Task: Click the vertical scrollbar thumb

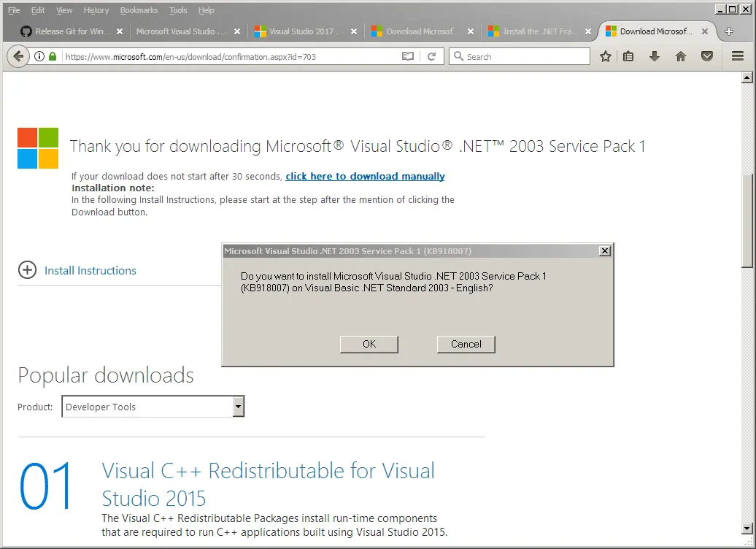Action: coord(747,220)
